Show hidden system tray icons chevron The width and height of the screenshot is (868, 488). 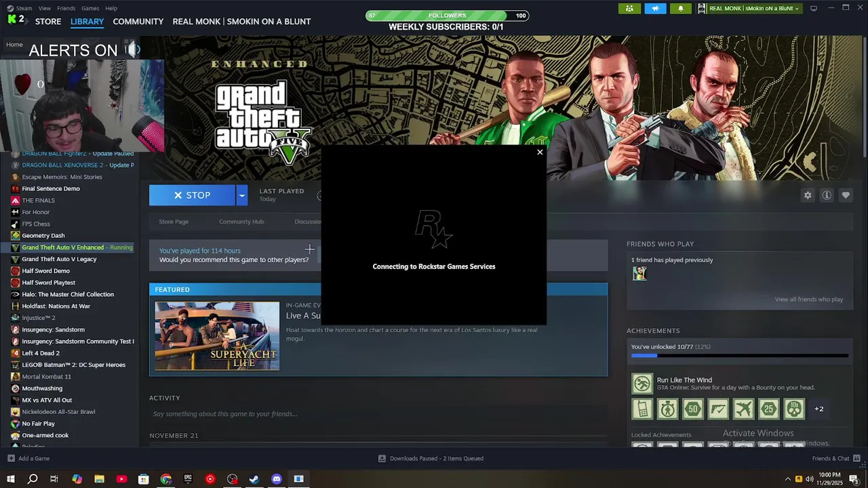[x=787, y=479]
